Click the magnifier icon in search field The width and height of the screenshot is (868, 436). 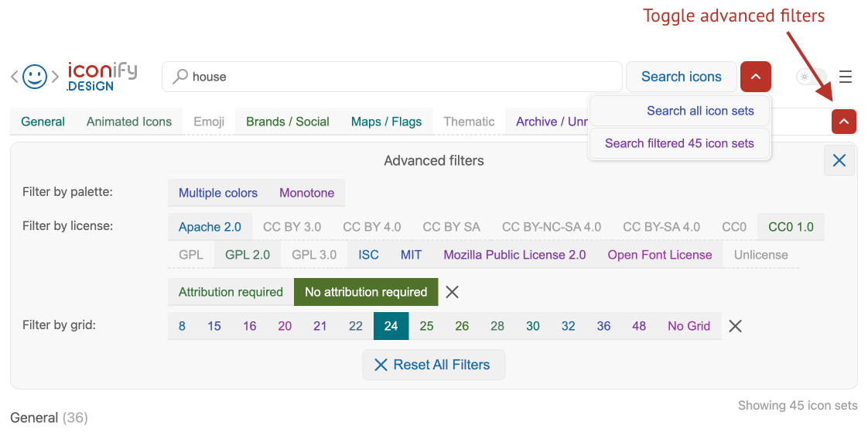click(180, 77)
